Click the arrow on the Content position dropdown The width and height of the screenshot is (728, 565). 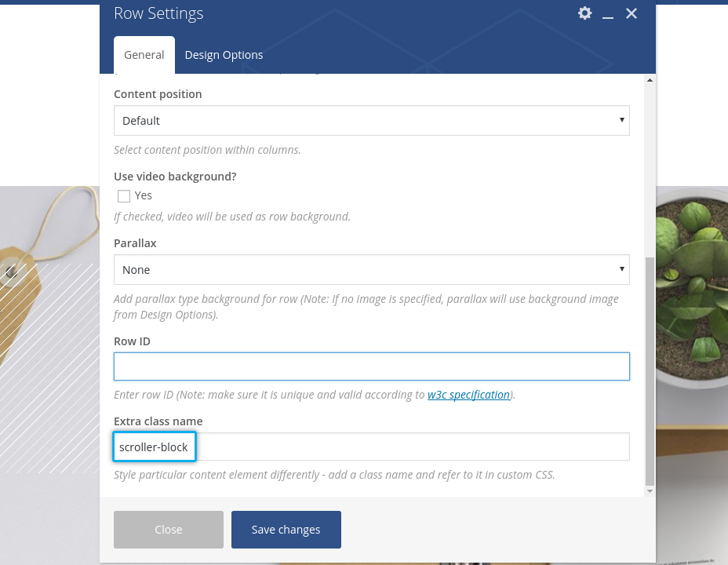(621, 120)
